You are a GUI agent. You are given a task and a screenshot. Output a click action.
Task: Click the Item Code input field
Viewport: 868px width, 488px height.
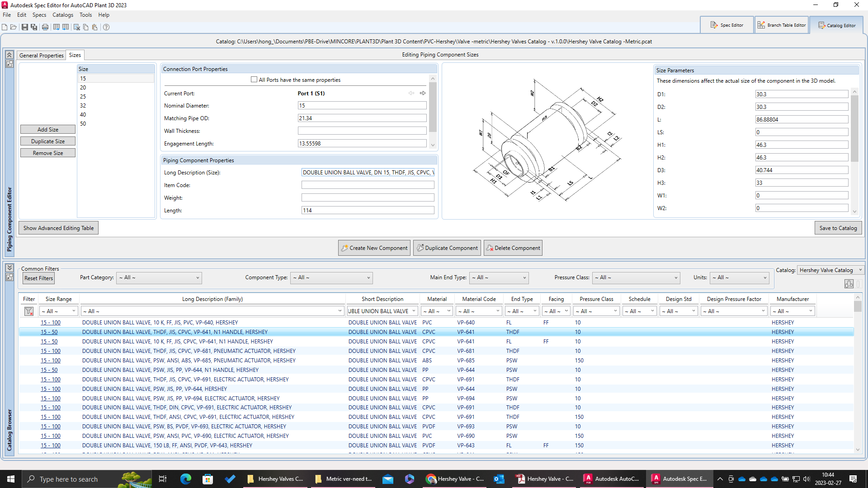click(x=368, y=185)
